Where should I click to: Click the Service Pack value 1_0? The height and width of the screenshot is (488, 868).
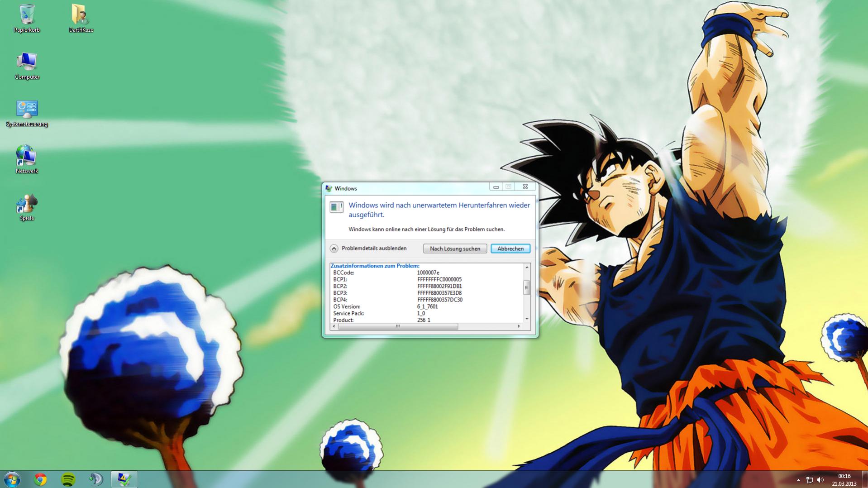point(421,313)
